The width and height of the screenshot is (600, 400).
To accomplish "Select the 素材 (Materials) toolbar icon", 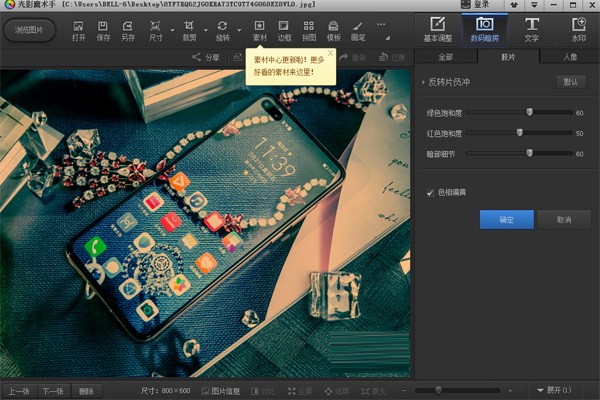I will [260, 28].
